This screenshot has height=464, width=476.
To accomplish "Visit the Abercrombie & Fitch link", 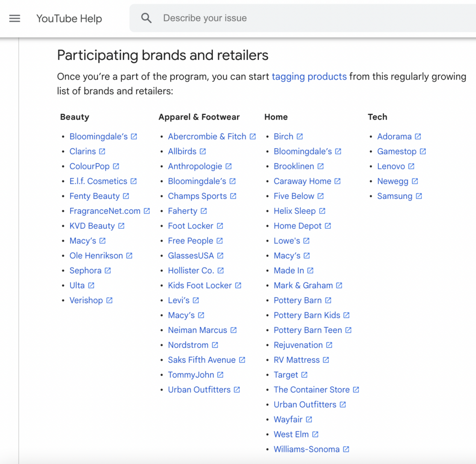I will click(x=207, y=136).
